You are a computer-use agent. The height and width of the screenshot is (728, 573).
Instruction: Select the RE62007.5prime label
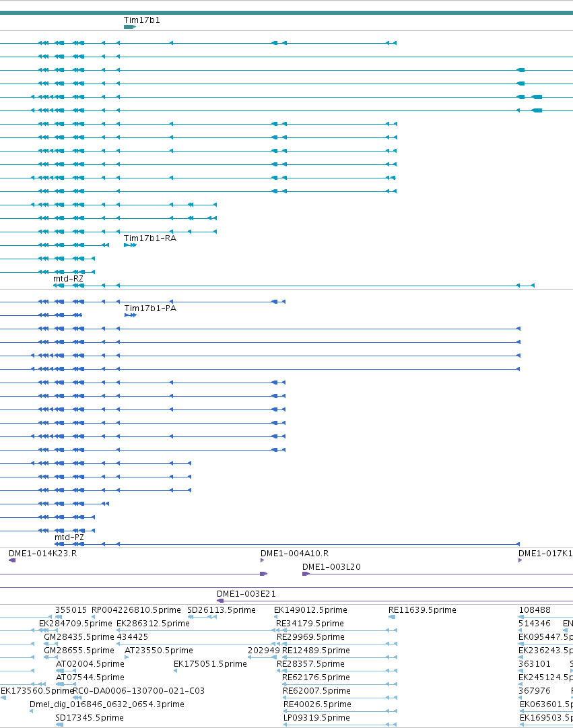[x=316, y=691]
